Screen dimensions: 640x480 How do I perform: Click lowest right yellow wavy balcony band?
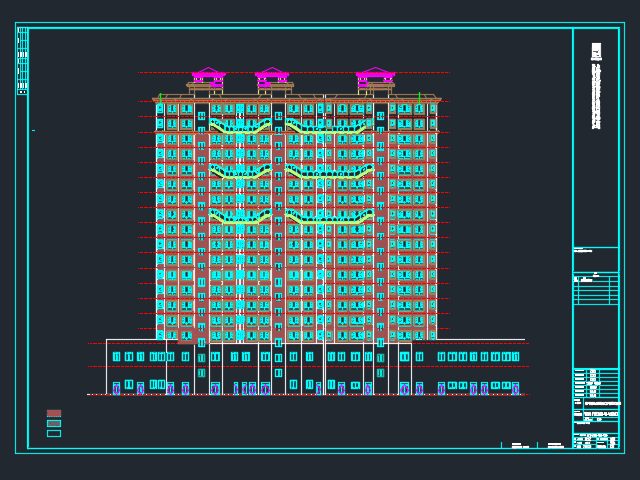point(330,216)
